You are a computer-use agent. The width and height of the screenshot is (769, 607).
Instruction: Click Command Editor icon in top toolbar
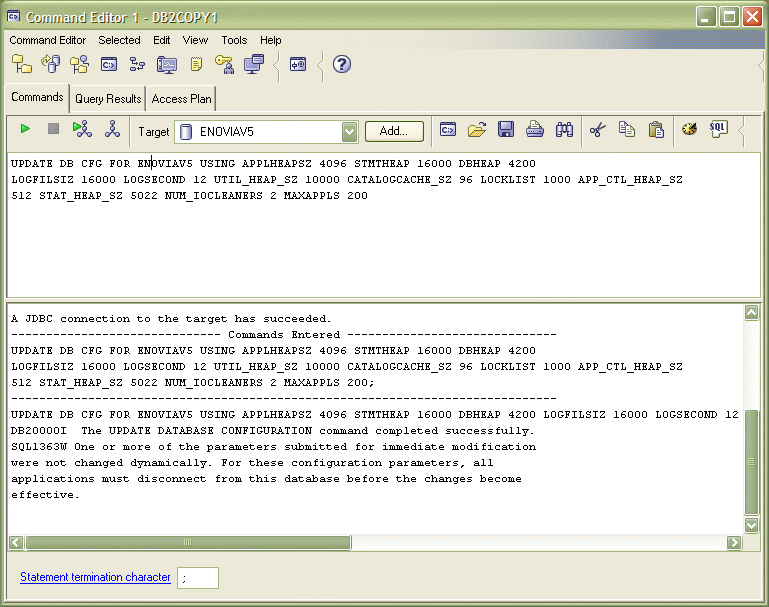pos(109,64)
